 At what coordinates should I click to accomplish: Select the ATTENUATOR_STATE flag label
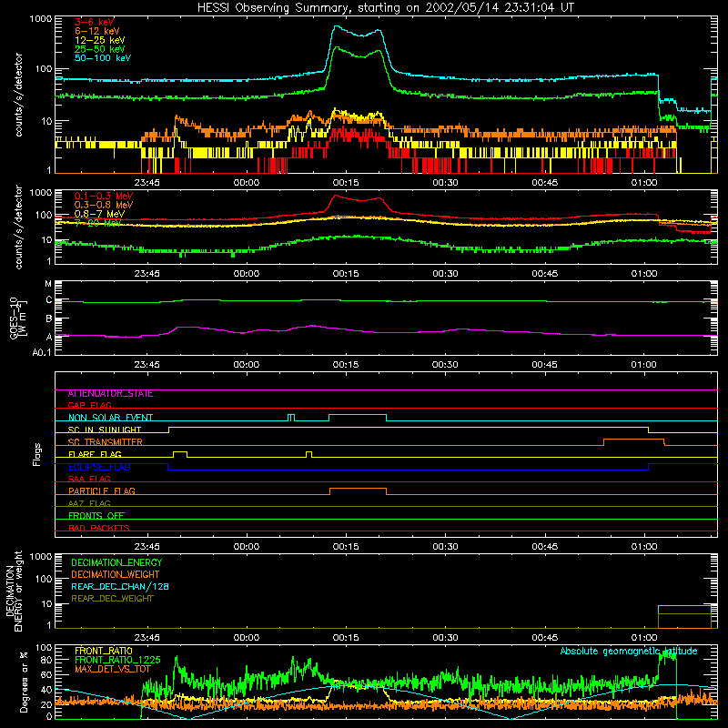tap(110, 393)
